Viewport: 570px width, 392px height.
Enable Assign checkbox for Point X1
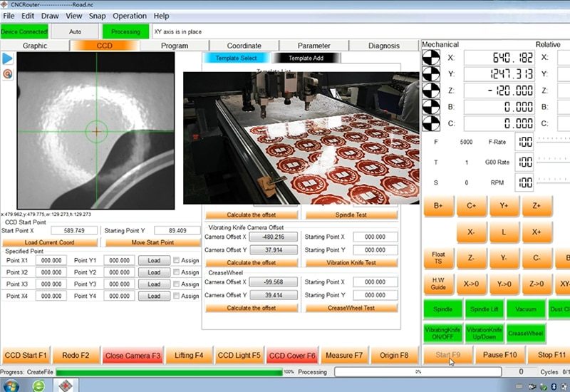point(176,260)
